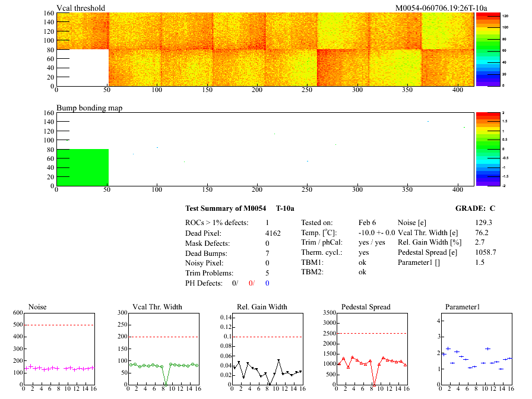Click the "Noisy Pixel:" label
Screen dimensions: 532x399
204,263
